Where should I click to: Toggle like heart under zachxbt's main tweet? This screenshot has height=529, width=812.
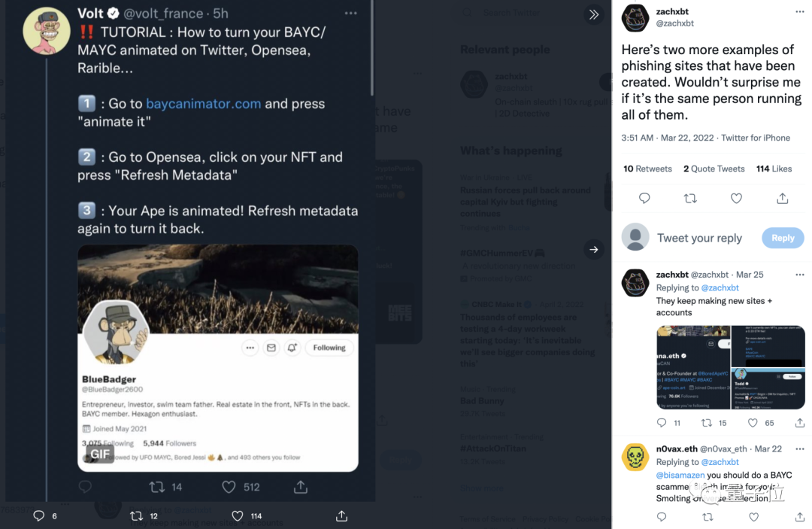click(x=737, y=198)
